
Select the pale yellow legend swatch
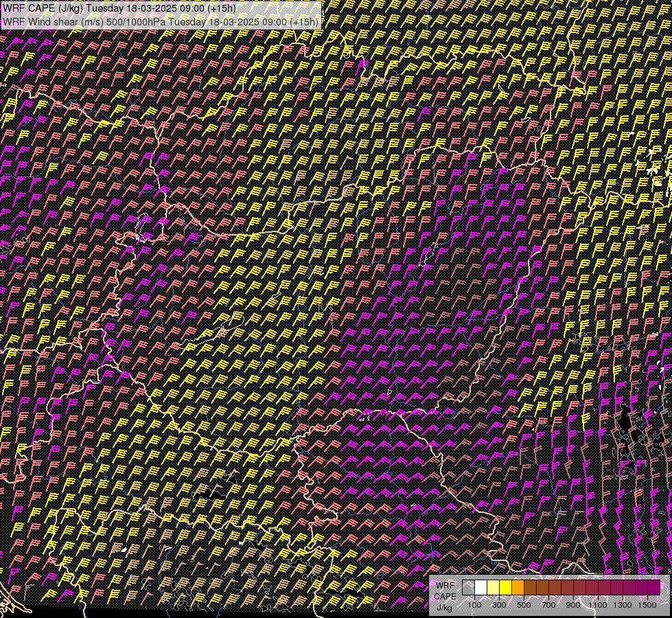click(x=493, y=587)
